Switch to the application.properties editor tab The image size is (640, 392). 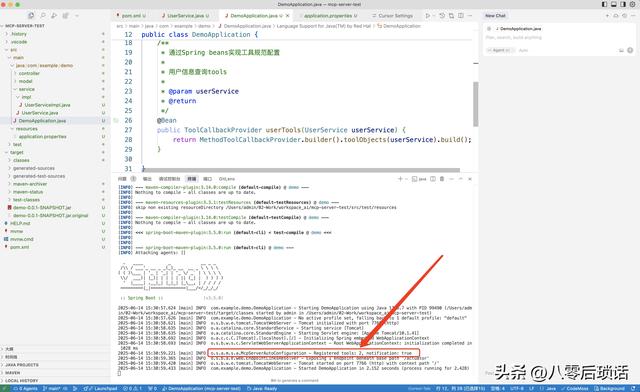(x=328, y=16)
